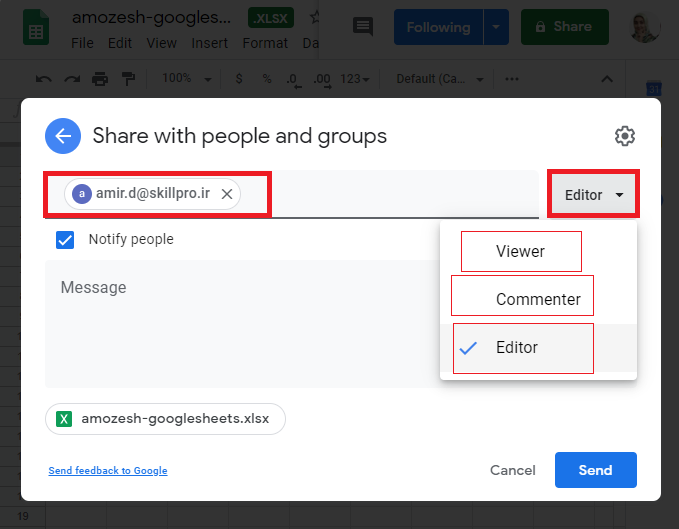
Task: Open the Calendar side panel icon
Action: point(653,89)
